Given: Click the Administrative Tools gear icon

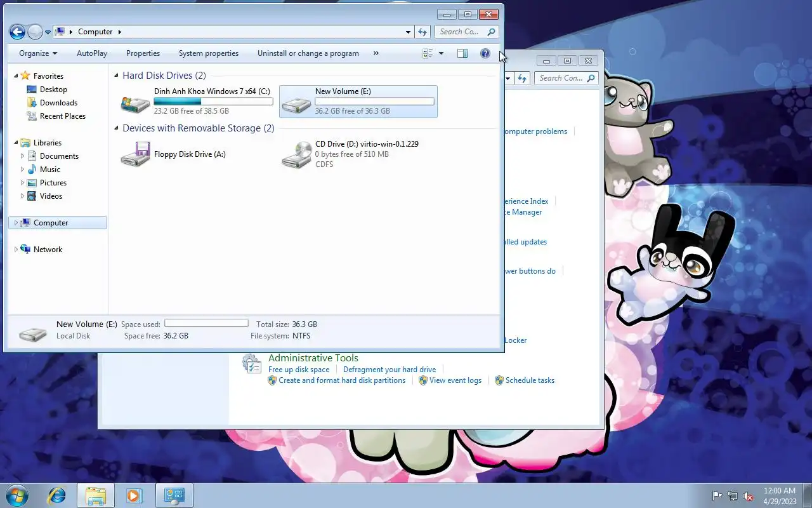Looking at the screenshot, I should pos(252,364).
